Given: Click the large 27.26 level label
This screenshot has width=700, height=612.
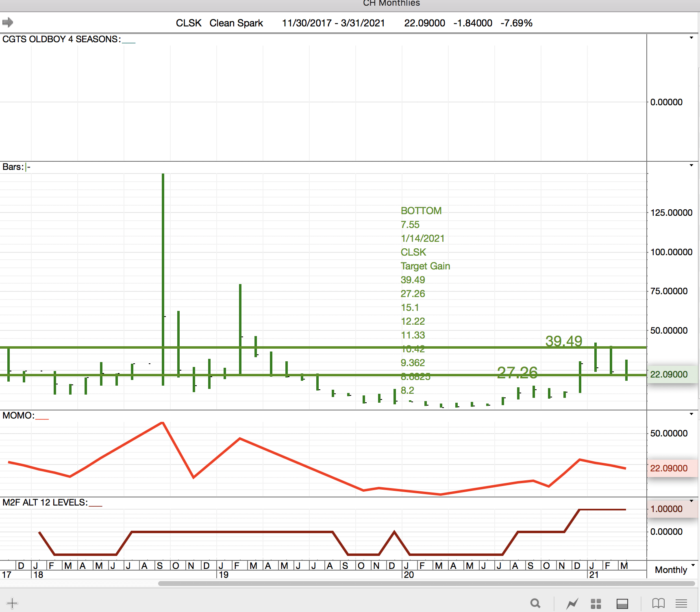Looking at the screenshot, I should click(x=517, y=373).
